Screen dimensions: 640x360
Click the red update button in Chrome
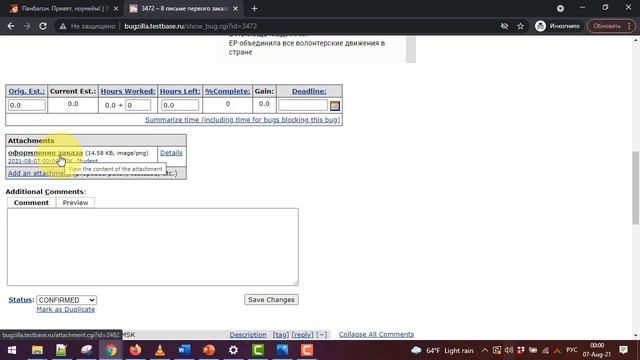(611, 26)
